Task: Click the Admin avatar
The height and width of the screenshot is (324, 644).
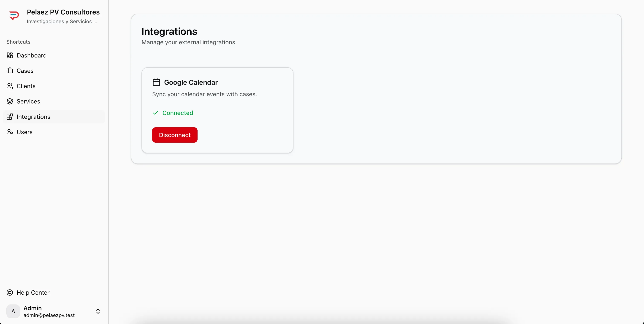Action: pos(13,311)
